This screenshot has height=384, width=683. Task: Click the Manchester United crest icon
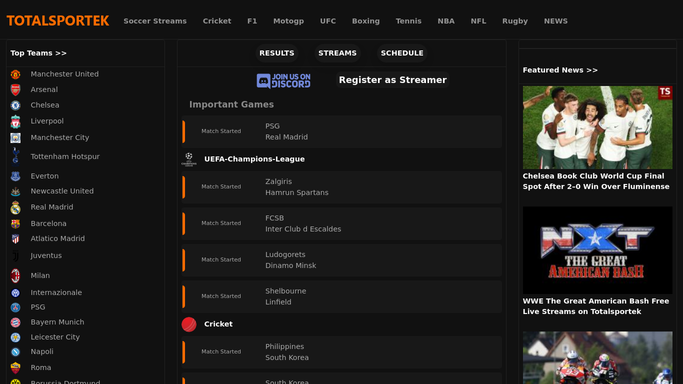coord(15,74)
